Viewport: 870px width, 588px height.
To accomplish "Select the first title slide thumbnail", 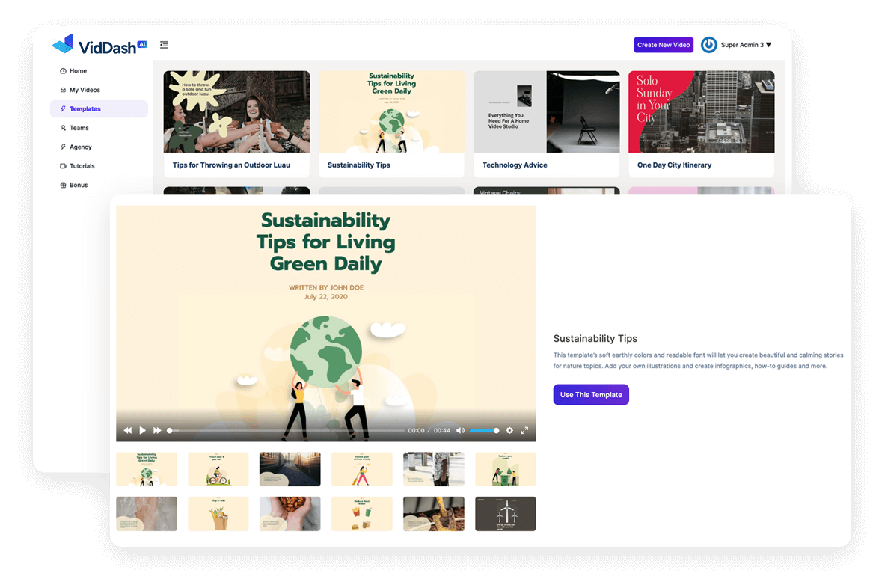I will [x=147, y=469].
